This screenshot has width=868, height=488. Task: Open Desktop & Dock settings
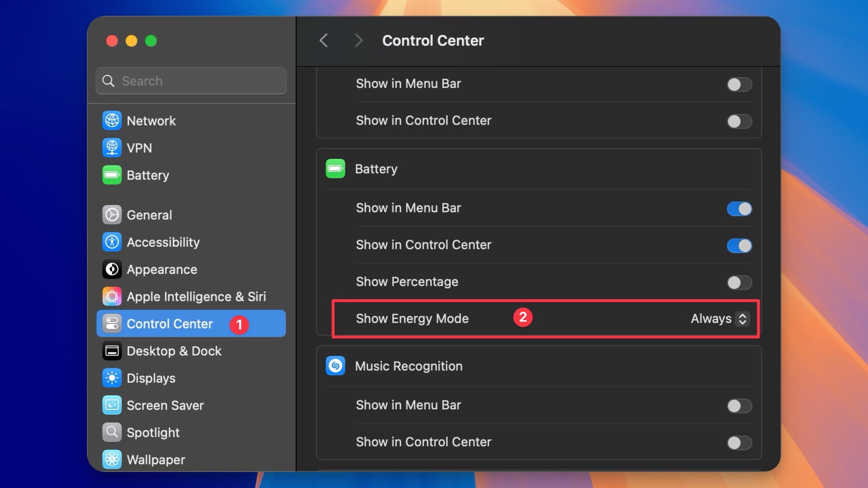pyautogui.click(x=191, y=351)
